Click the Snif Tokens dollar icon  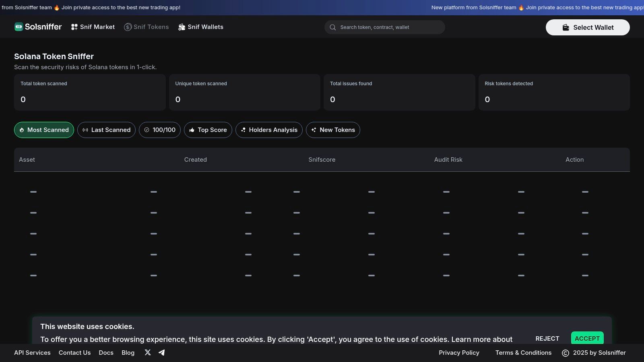[x=128, y=27]
